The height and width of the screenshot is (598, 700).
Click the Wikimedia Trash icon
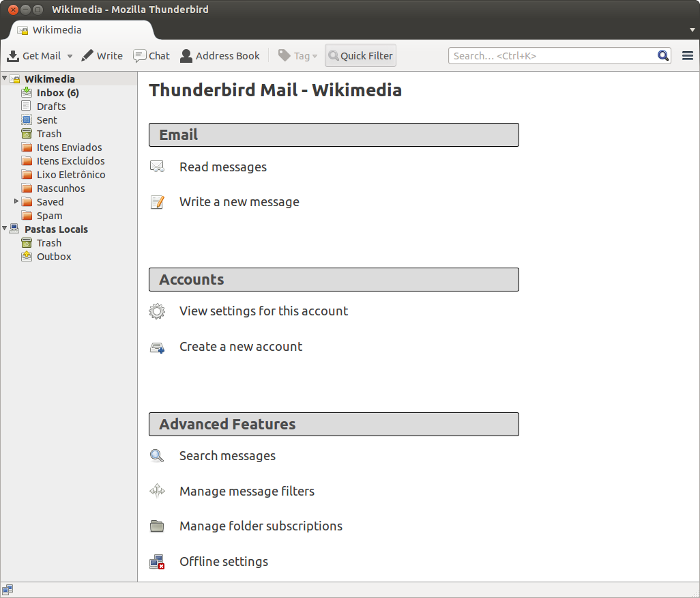tap(27, 134)
